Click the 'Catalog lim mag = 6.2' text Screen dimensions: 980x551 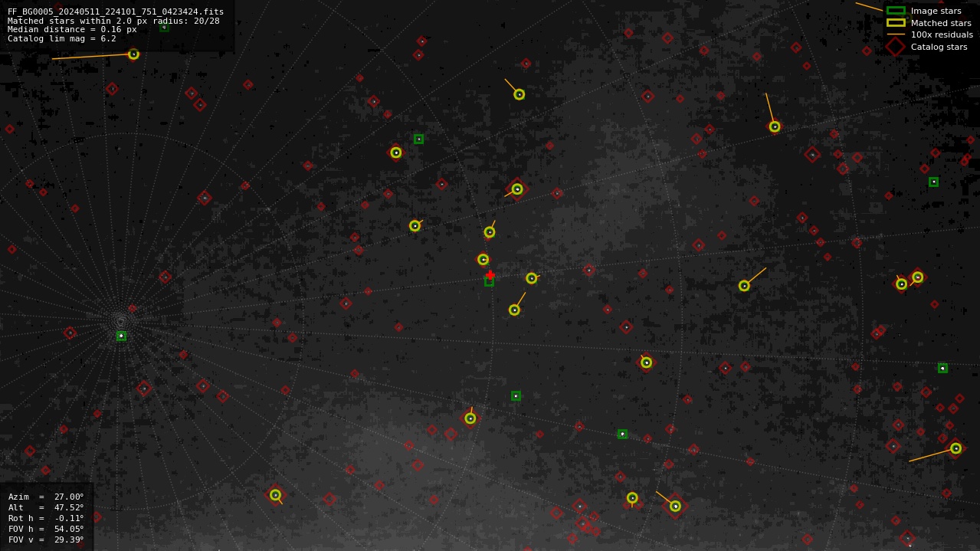coord(62,39)
